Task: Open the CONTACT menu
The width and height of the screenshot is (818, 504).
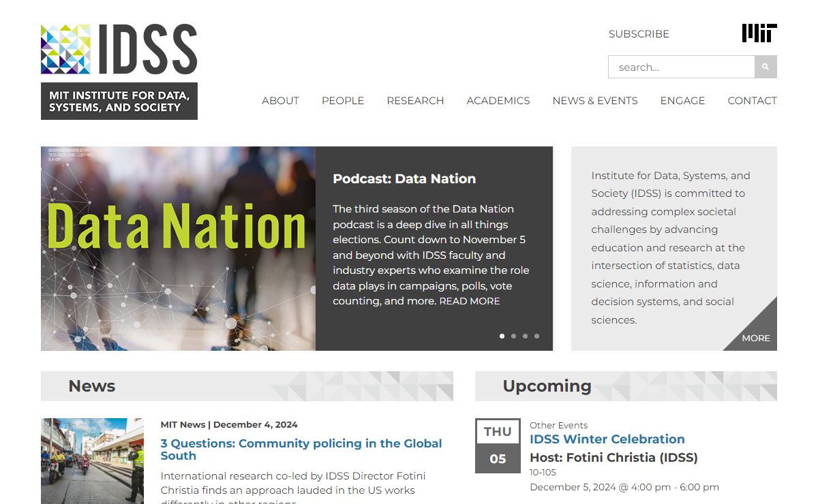Action: (x=752, y=100)
